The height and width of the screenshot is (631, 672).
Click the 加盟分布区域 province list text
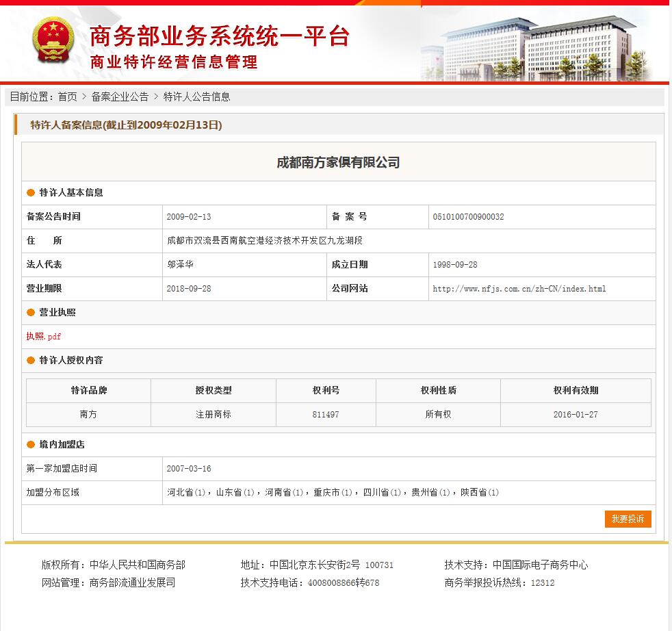[333, 493]
